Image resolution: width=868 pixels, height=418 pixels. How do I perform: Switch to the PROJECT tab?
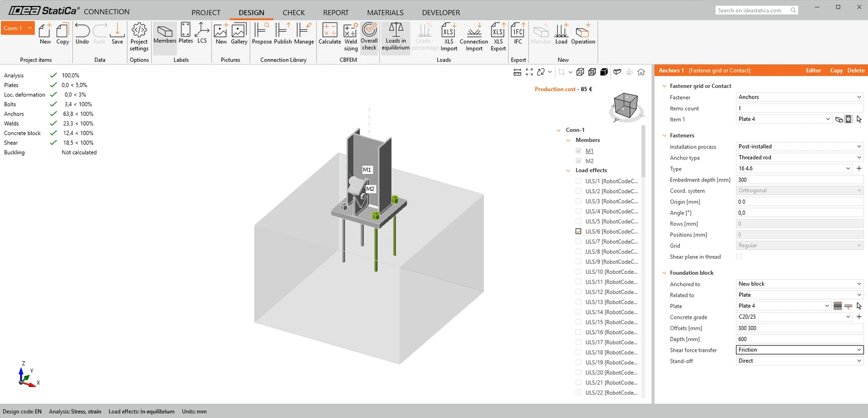[x=206, y=12]
